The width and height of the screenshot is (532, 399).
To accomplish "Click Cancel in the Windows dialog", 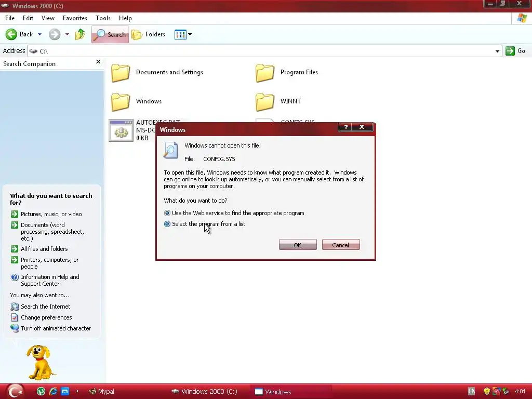I will tap(341, 245).
